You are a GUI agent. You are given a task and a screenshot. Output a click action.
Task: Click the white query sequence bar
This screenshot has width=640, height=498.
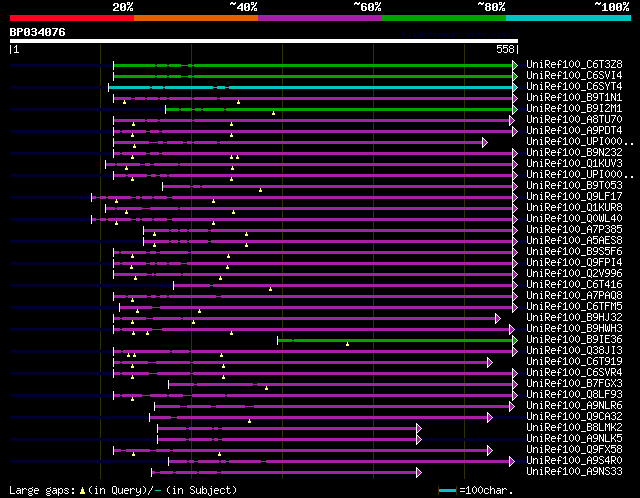(264, 41)
